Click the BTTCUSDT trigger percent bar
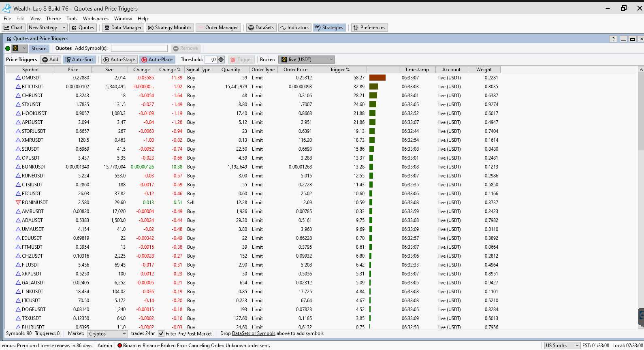The width and height of the screenshot is (644, 350). click(373, 87)
